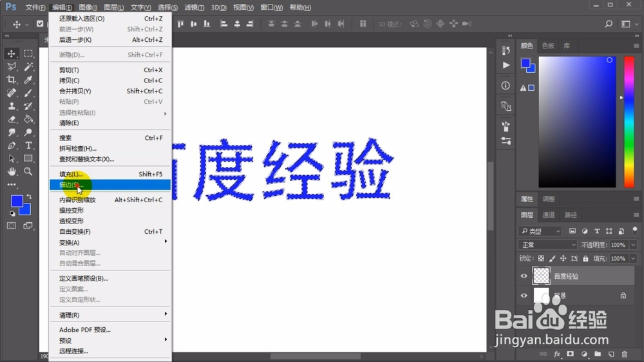Select the Eraser tool
The height and width of the screenshot is (362, 644).
pos(11,119)
